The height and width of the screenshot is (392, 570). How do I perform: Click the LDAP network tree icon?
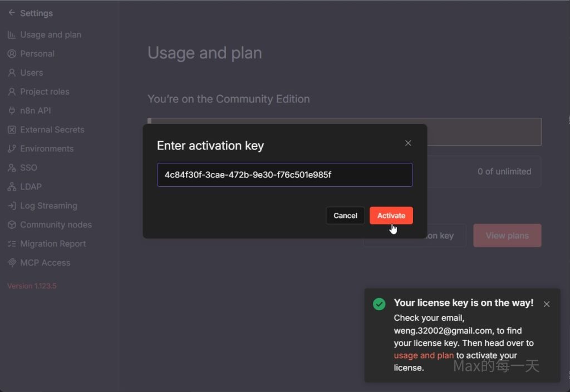click(x=11, y=187)
